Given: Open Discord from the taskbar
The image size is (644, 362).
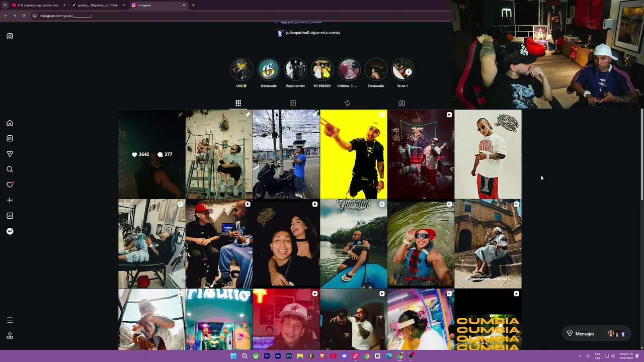Looking at the screenshot, I should (344, 356).
